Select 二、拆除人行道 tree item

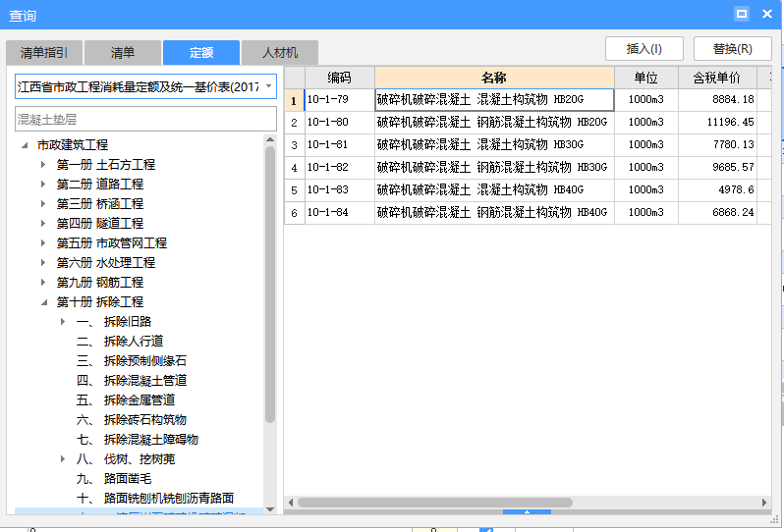[x=120, y=342]
